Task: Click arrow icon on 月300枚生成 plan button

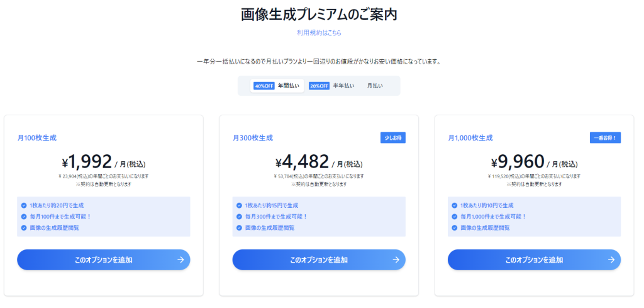Action: point(396,259)
